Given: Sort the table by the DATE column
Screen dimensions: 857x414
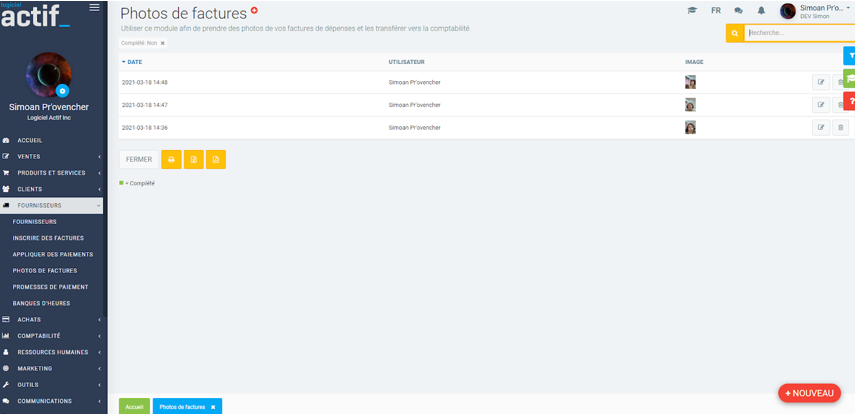Looking at the screenshot, I should tap(133, 62).
